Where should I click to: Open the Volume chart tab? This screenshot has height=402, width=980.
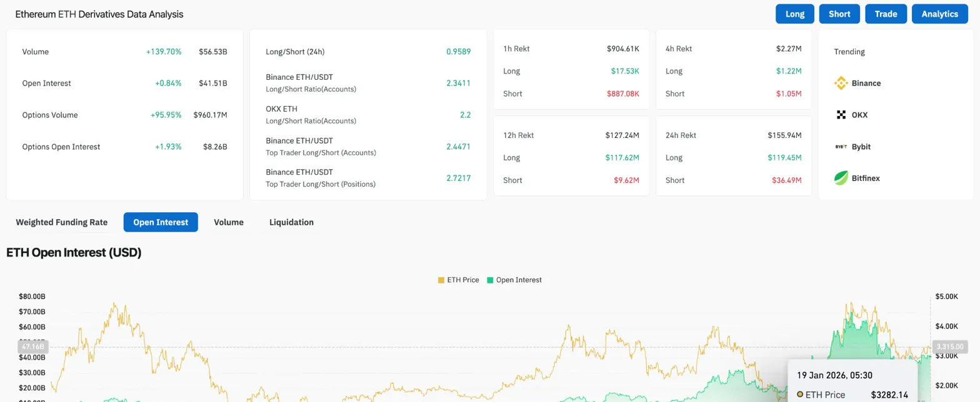pos(229,222)
